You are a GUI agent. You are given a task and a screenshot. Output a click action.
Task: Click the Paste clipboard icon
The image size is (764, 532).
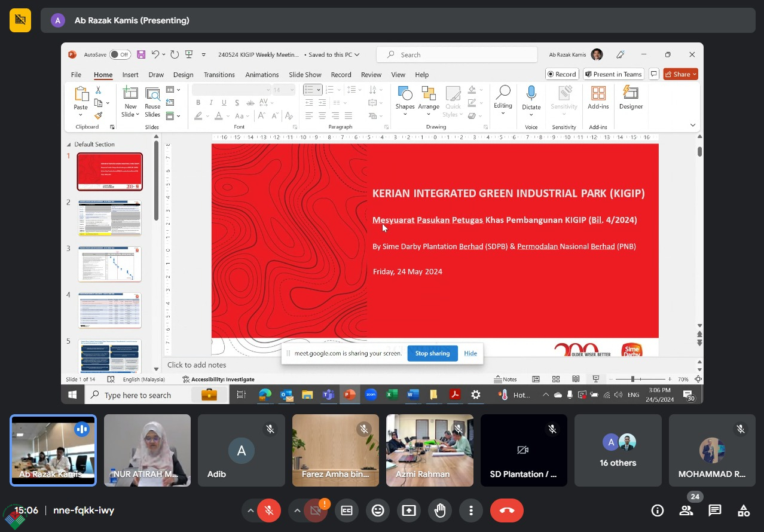(x=81, y=94)
